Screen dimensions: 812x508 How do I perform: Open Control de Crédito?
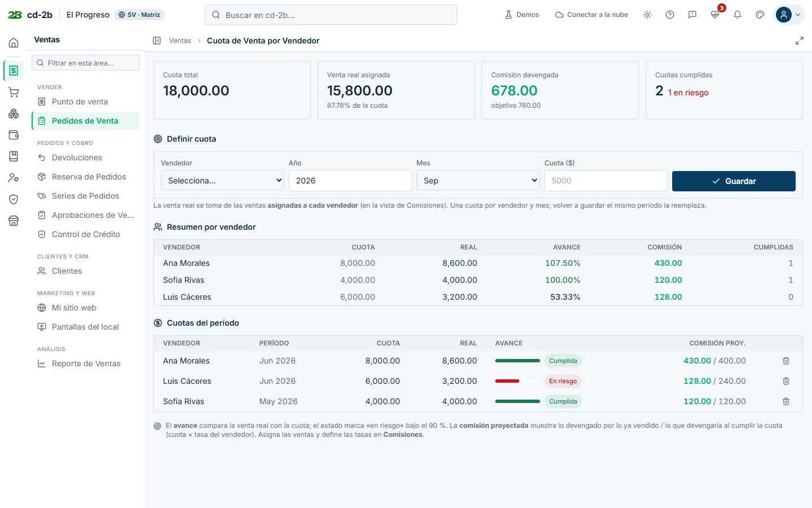click(86, 234)
